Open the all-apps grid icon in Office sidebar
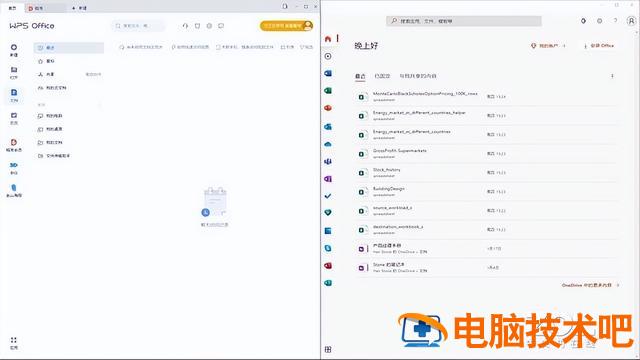This screenshot has height=360, width=640. tap(328, 349)
